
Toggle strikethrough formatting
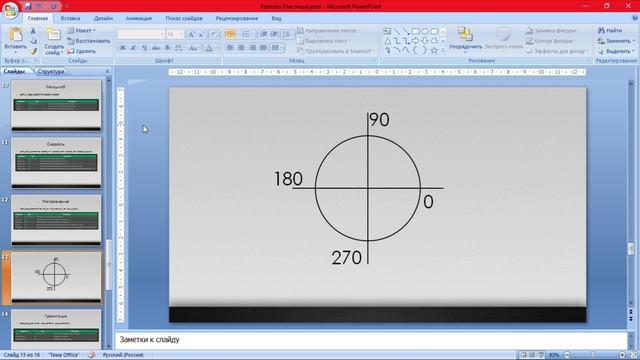[x=156, y=48]
